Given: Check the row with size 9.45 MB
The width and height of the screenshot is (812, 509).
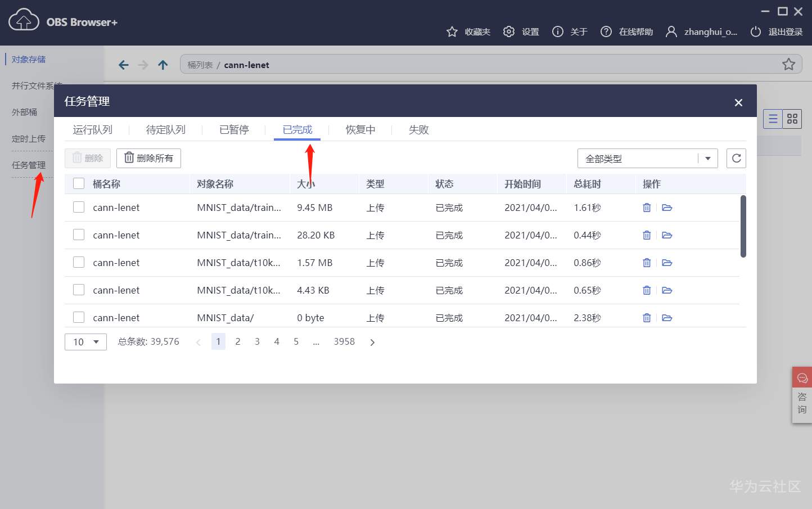Looking at the screenshot, I should [x=79, y=207].
